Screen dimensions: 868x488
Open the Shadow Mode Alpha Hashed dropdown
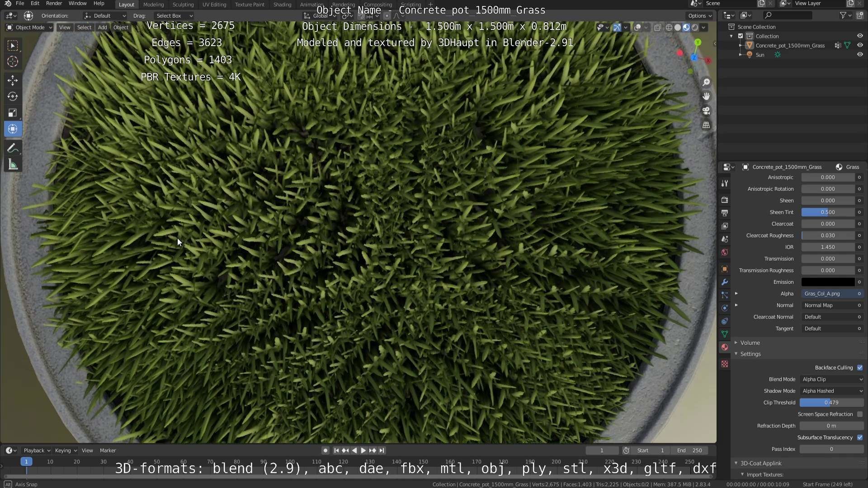tap(832, 391)
